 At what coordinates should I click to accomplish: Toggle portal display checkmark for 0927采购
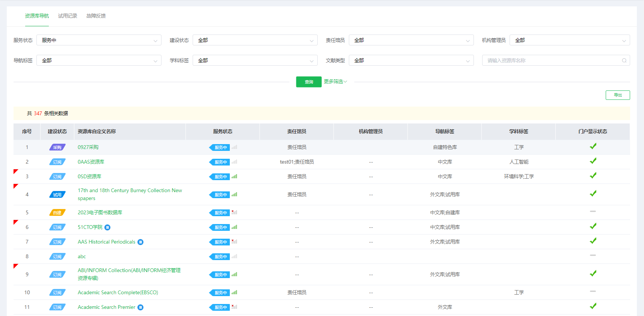[x=593, y=146]
